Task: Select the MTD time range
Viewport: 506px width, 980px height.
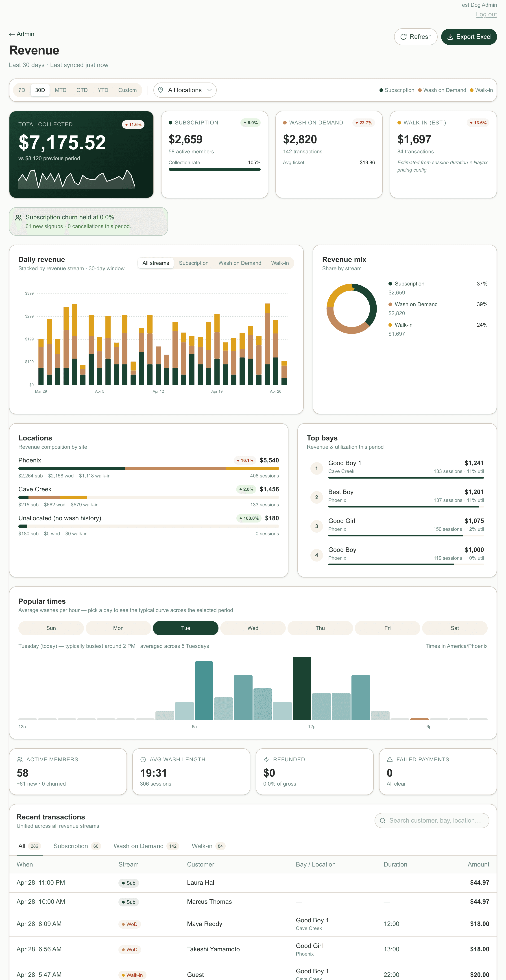Action: tap(61, 90)
